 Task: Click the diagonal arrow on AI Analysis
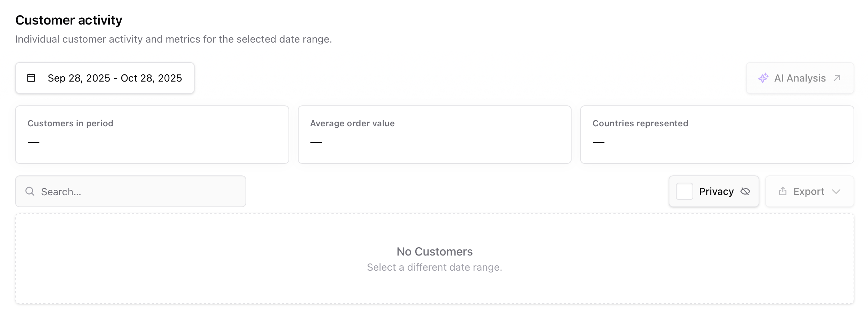pos(838,78)
